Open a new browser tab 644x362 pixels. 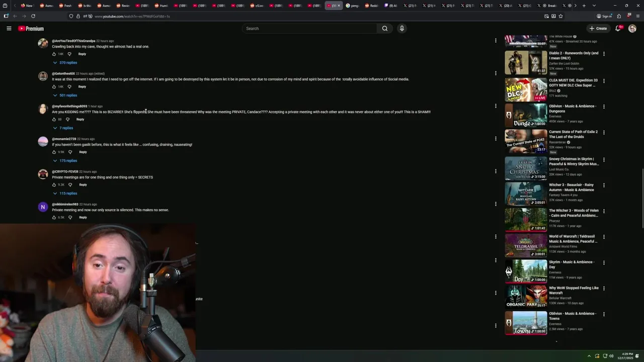click(x=584, y=6)
